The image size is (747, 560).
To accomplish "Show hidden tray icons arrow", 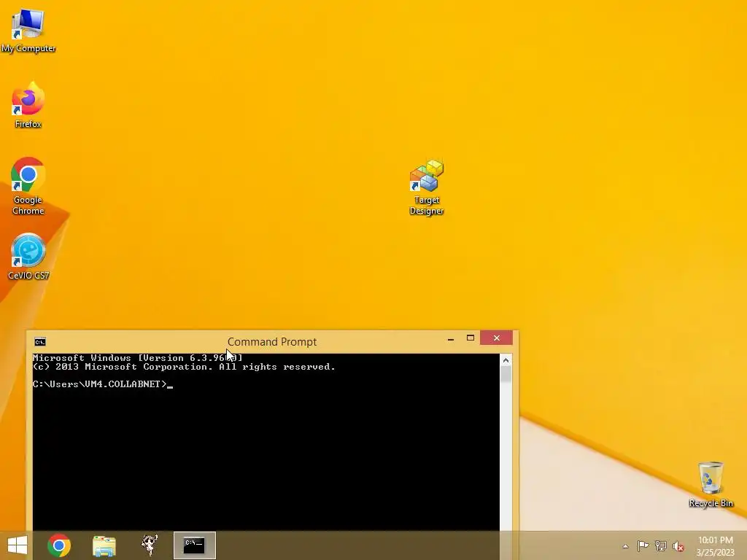I will 625,546.
